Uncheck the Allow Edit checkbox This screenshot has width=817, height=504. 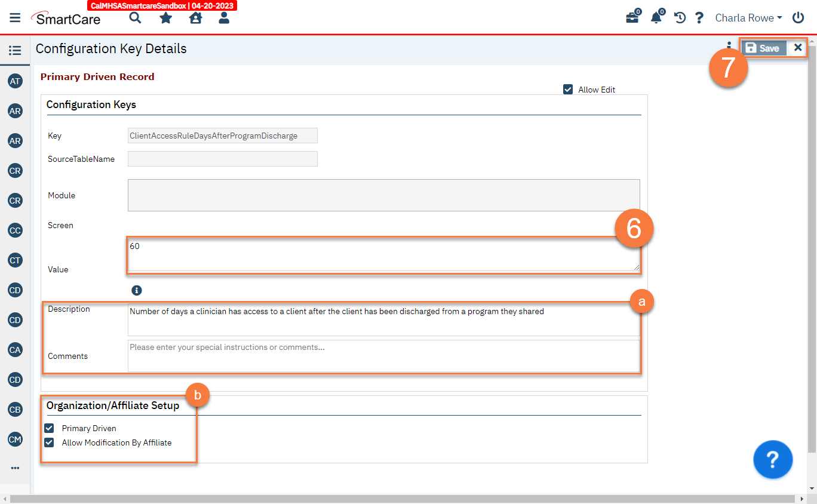567,90
